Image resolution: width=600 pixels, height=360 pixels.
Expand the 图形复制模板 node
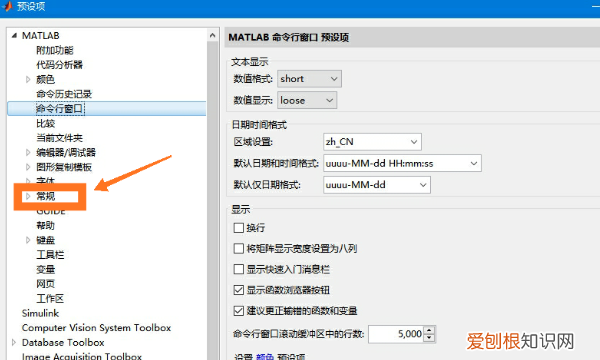28,167
